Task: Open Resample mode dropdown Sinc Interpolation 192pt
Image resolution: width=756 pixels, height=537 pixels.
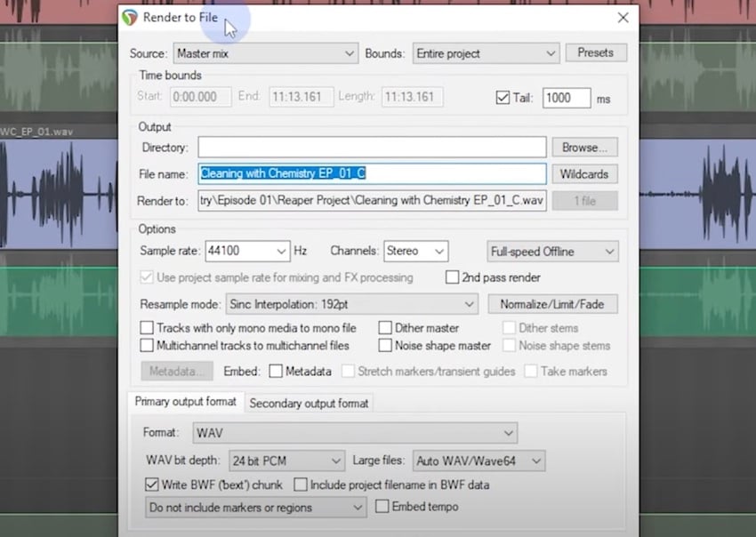Action: pos(352,304)
